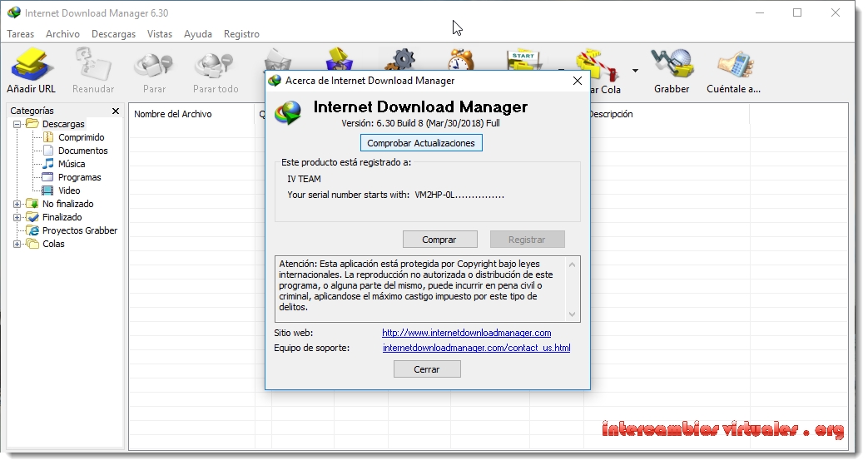
Task: Expand the Colas tree node
Action: pos(17,244)
